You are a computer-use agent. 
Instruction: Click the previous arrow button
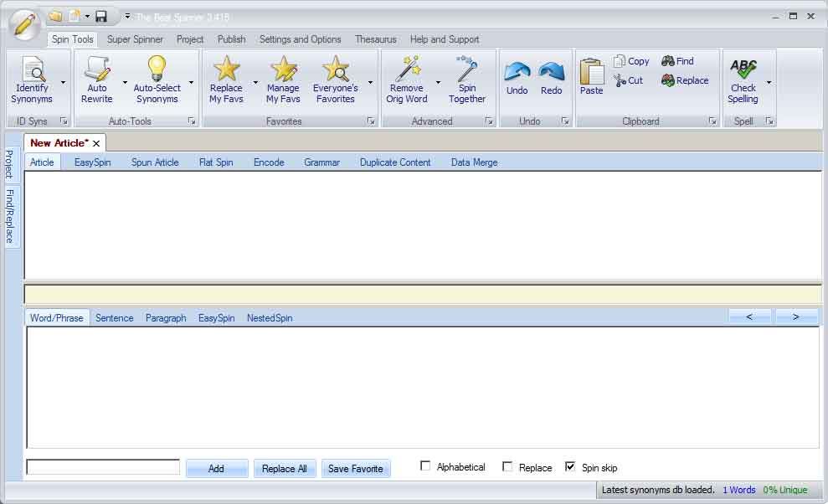(x=748, y=316)
